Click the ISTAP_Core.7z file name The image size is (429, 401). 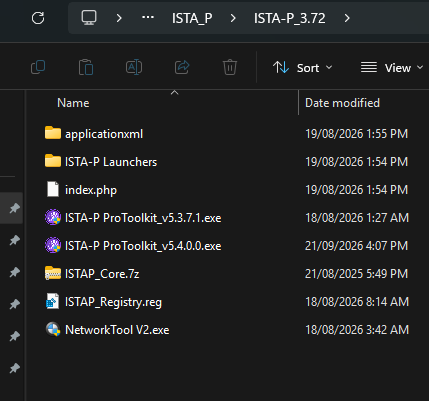pyautogui.click(x=102, y=274)
